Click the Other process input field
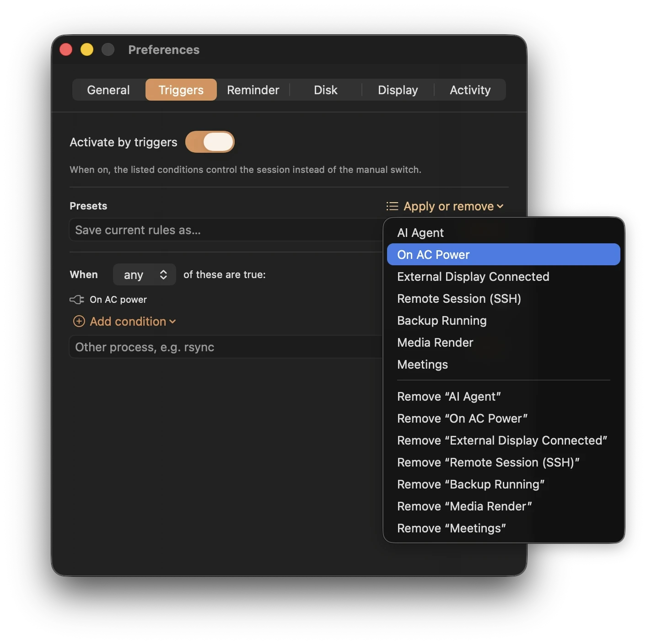 [226, 347]
